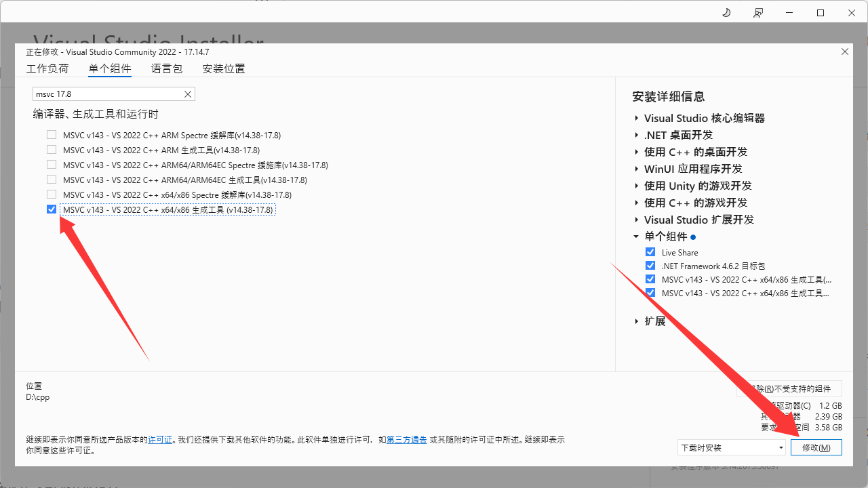This screenshot has height=488, width=868.
Task: Close the Visual Studio Community 2022 modify dialog
Action: pyautogui.click(x=845, y=52)
